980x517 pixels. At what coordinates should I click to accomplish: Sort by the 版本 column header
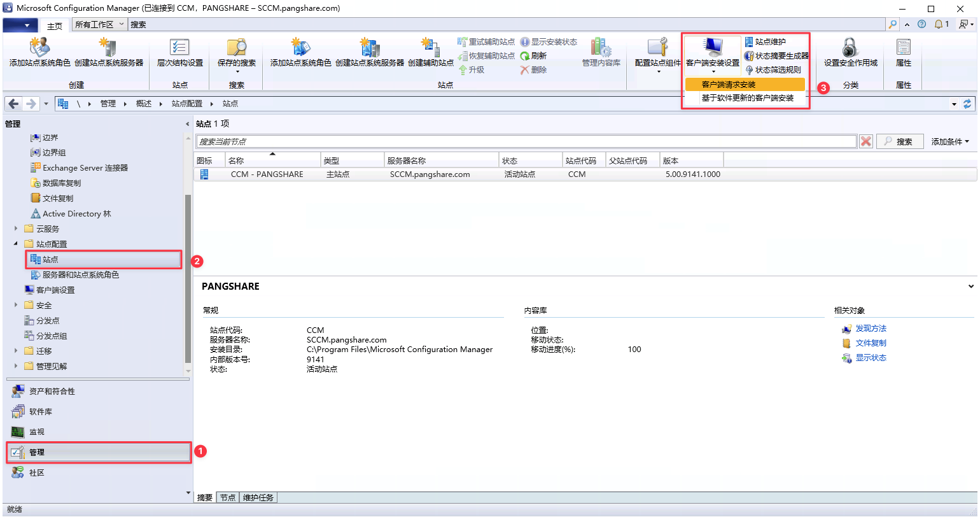pyautogui.click(x=691, y=160)
